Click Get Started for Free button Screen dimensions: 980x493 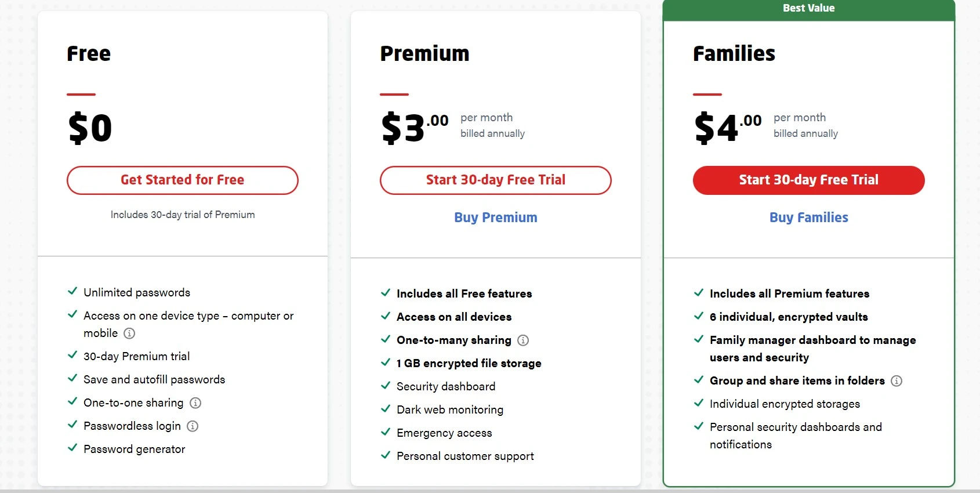coord(183,180)
